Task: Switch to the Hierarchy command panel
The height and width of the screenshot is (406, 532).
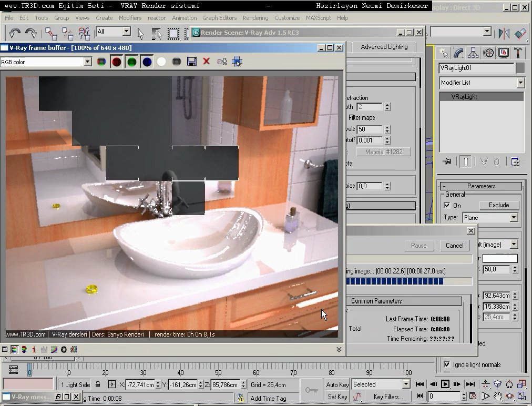Action: pyautogui.click(x=473, y=53)
